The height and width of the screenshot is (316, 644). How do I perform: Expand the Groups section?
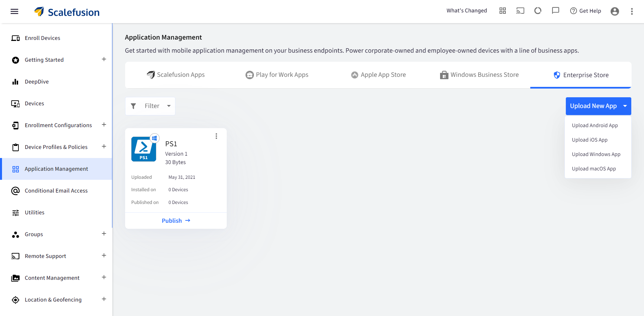coord(104,233)
